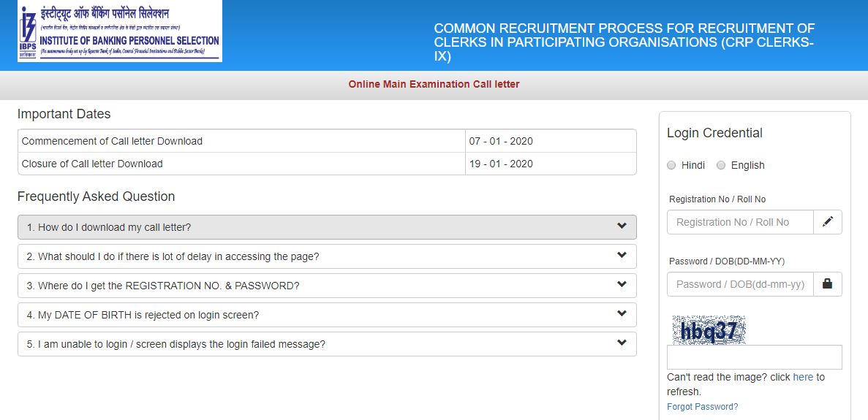868x420 pixels.
Task: Click the lock icon beside Password field
Action: [x=828, y=284]
